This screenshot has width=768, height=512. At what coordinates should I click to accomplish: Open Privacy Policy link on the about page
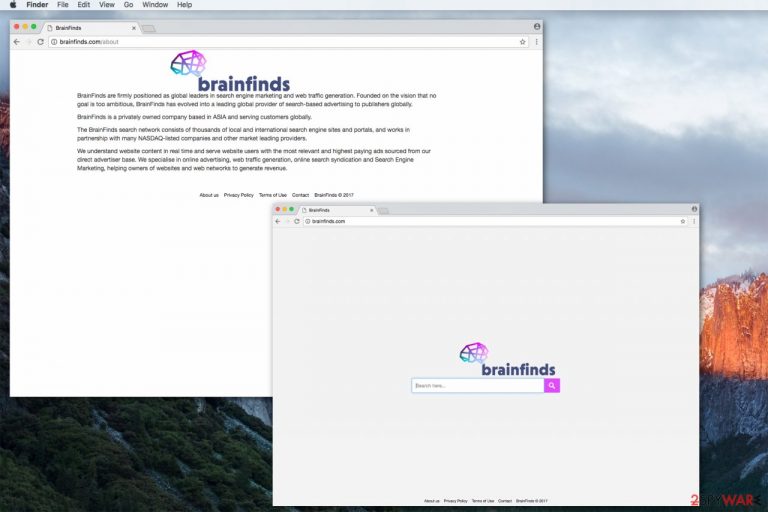pyautogui.click(x=239, y=195)
